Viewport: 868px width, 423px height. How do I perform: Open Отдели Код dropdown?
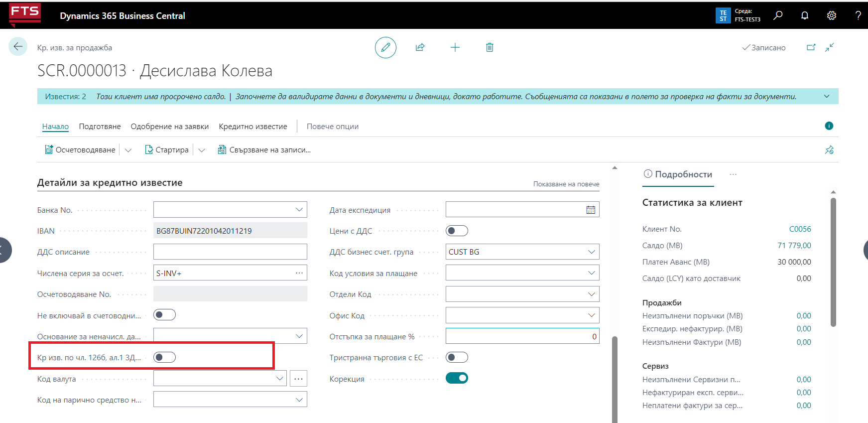pos(592,294)
